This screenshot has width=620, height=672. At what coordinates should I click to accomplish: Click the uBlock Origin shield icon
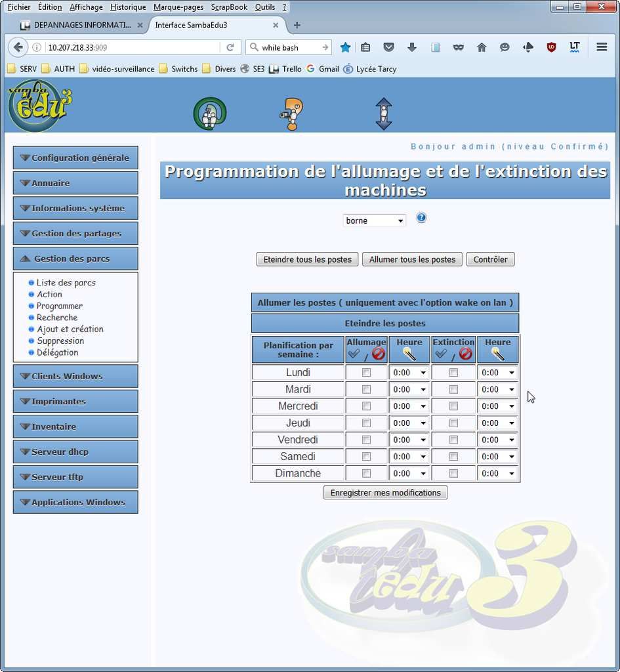pos(551,47)
